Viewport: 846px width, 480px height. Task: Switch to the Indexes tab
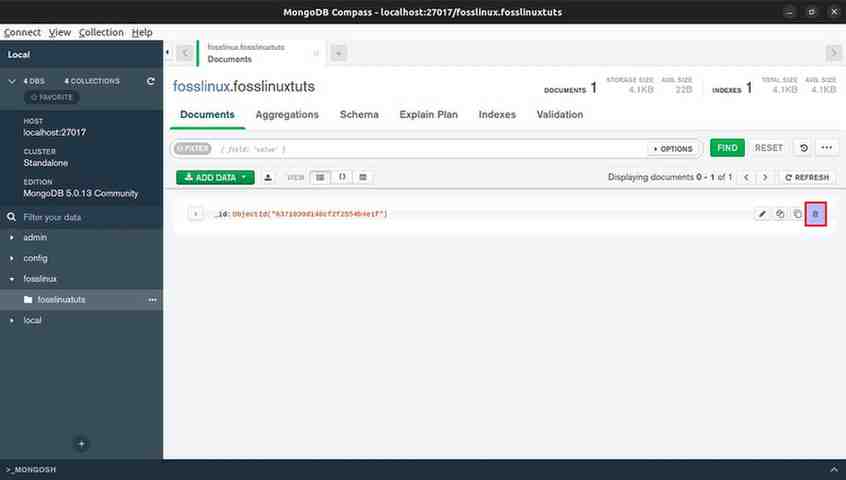(x=497, y=115)
